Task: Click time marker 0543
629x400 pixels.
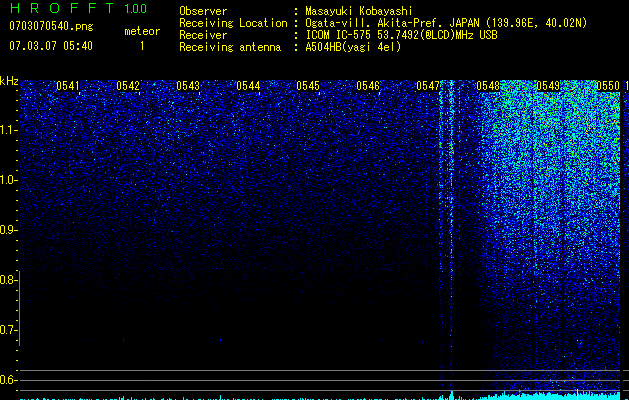Action: point(188,86)
